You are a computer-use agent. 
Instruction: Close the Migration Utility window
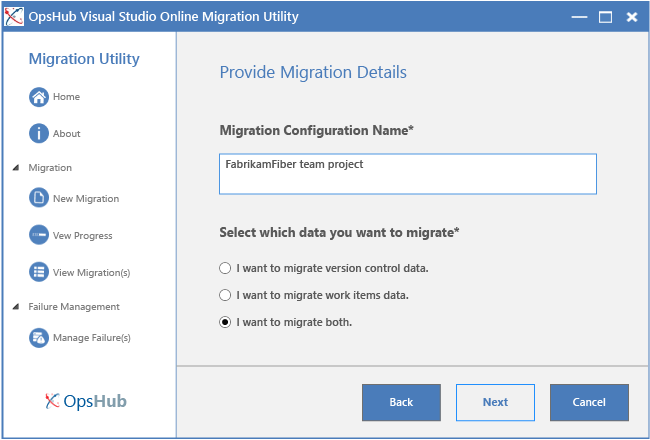632,17
